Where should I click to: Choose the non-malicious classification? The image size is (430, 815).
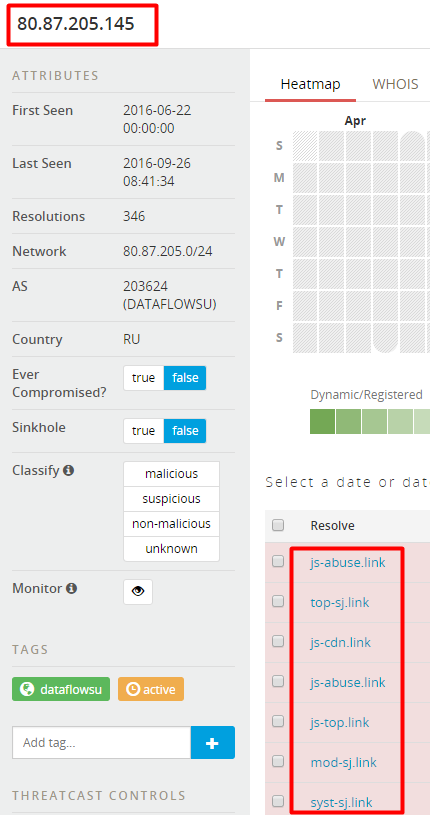(x=172, y=524)
